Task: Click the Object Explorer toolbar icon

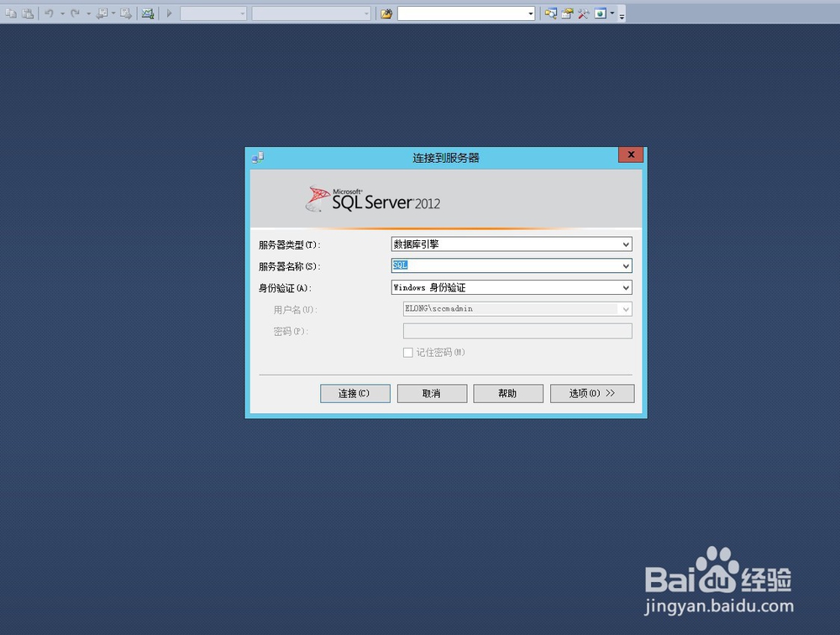Action: coord(551,13)
